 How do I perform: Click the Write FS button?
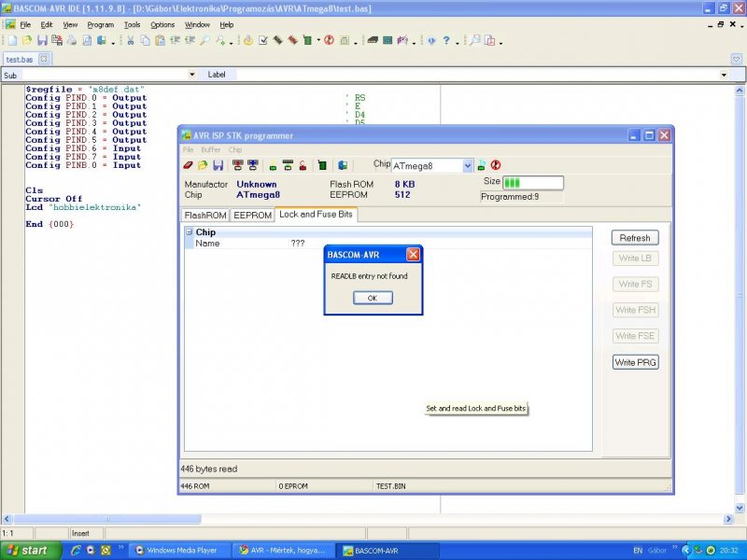(x=635, y=285)
